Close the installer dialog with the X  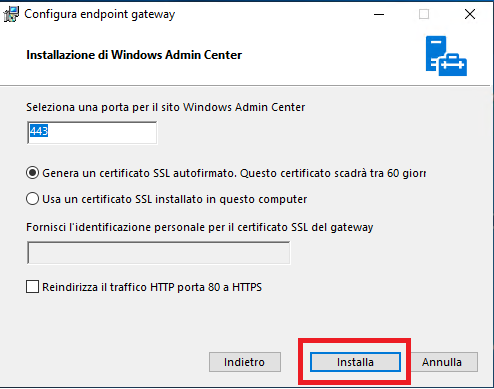(x=470, y=14)
